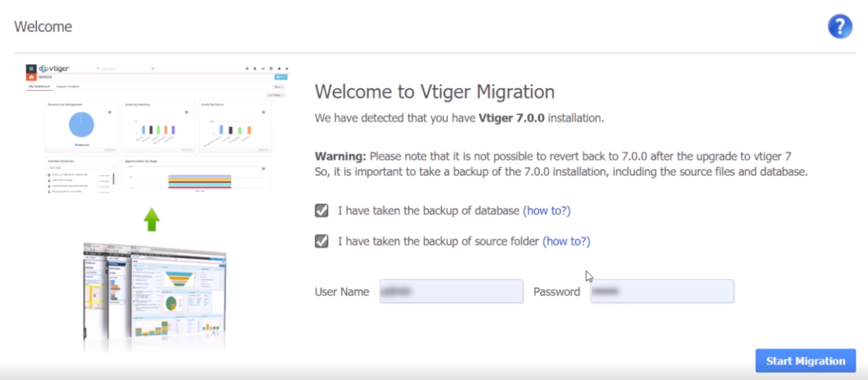
Task: Click the old Vtiger screens collage image
Action: coord(155,296)
